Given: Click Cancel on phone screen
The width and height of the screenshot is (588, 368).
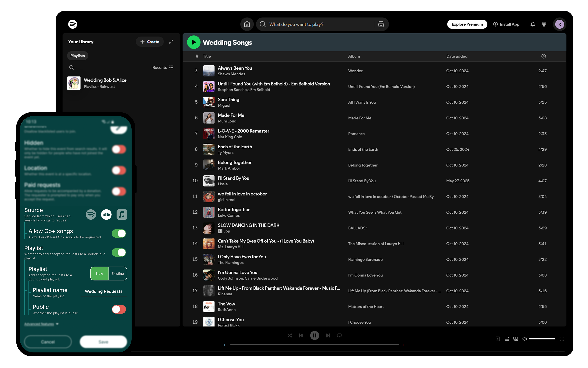Looking at the screenshot, I should tap(48, 342).
